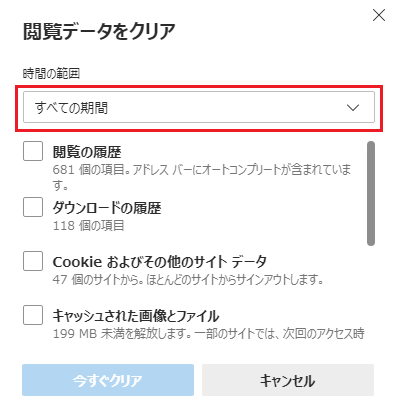Click the Cookie およびその他のサイト データ label
Viewport: 396px width, 417px height.
160,262
